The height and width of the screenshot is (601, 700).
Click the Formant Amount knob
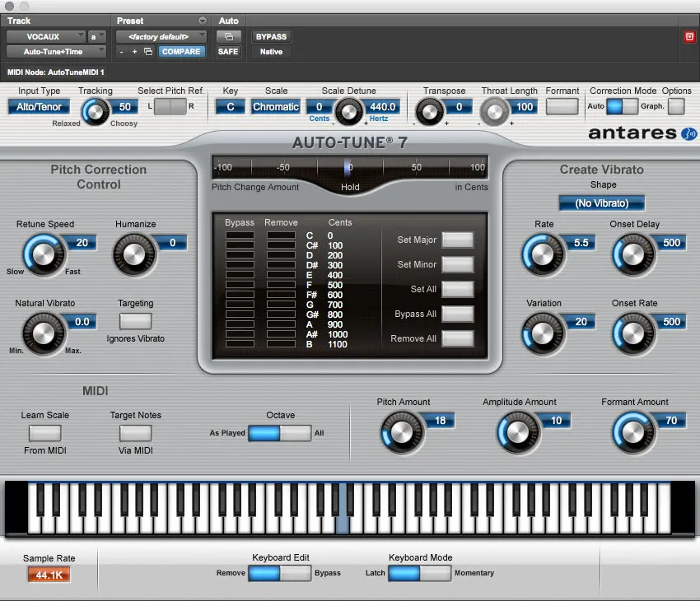[x=633, y=433]
